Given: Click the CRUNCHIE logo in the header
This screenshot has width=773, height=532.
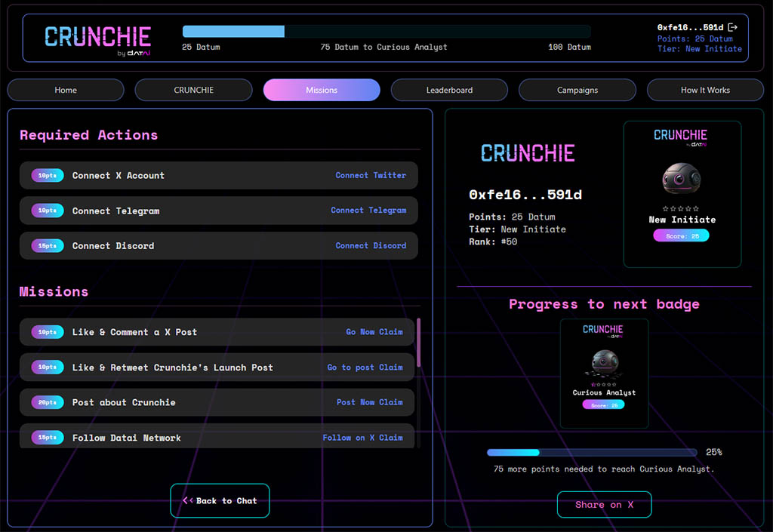Looking at the screenshot, I should click(x=97, y=38).
